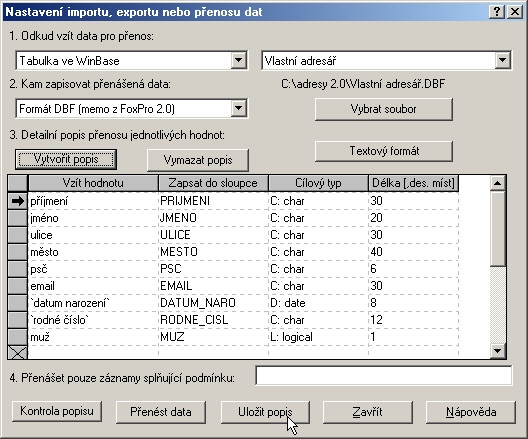The width and height of the screenshot is (528, 439).
Task: Select the row header beside 'muž'
Action: pyautogui.click(x=18, y=337)
